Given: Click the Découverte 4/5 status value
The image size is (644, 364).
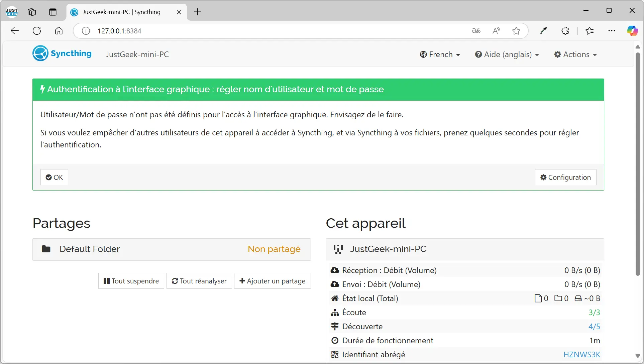Looking at the screenshot, I should [x=594, y=326].
